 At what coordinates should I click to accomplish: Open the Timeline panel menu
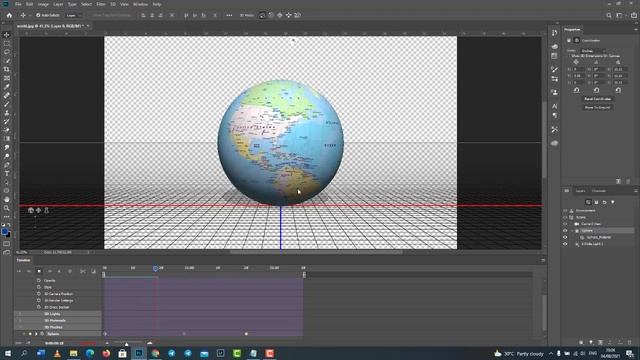543,260
